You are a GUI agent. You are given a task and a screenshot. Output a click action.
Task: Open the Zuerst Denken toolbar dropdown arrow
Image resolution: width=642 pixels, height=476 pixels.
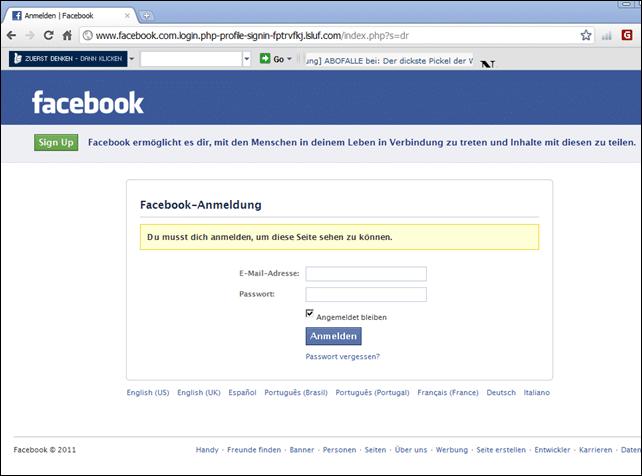(132, 59)
